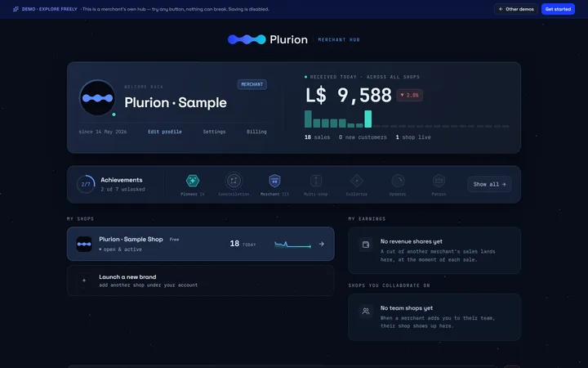Click the red 2.8% change indicator
This screenshot has width=588, height=368.
point(409,95)
